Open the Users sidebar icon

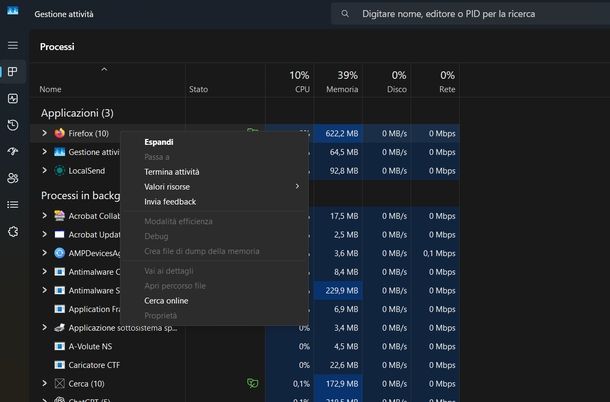[13, 178]
